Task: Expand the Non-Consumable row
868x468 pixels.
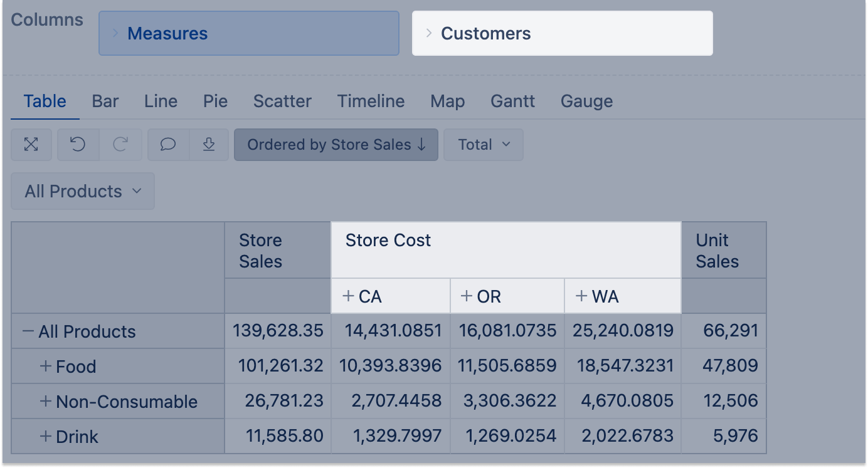Action: point(46,402)
